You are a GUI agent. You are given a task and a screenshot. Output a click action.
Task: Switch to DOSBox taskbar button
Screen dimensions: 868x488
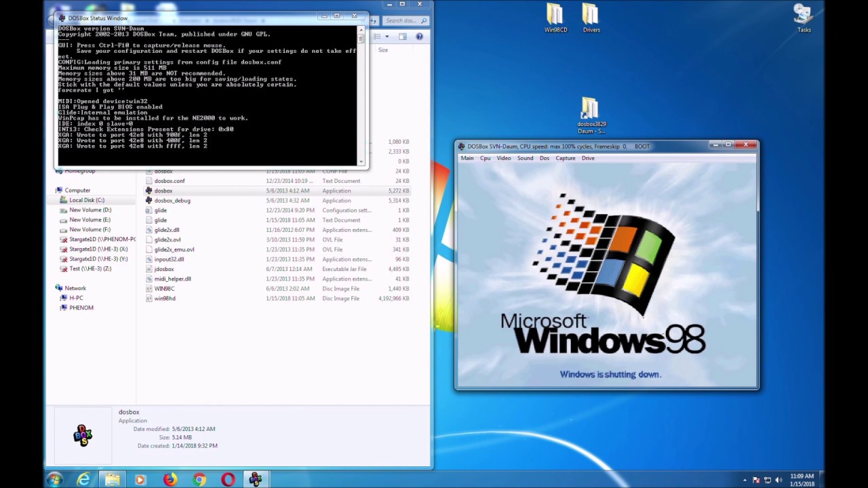point(256,480)
